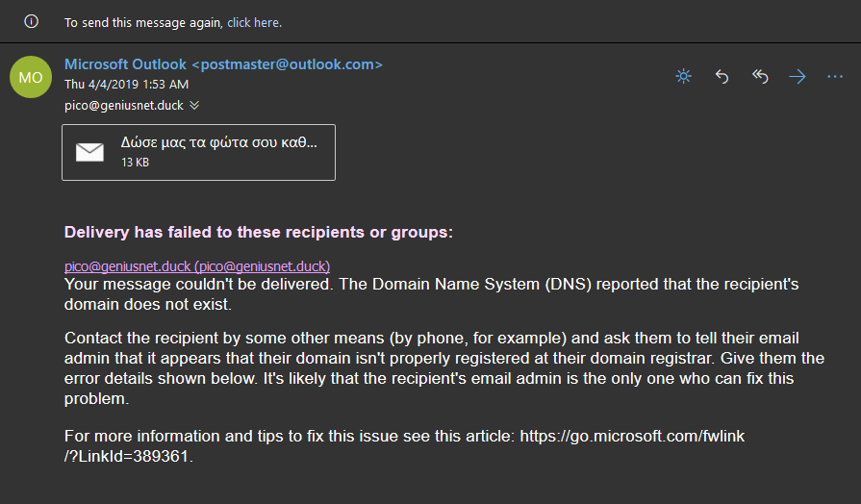Image resolution: width=861 pixels, height=504 pixels.
Task: Click the 'domain does not exist' error paragraph
Action: click(x=432, y=293)
